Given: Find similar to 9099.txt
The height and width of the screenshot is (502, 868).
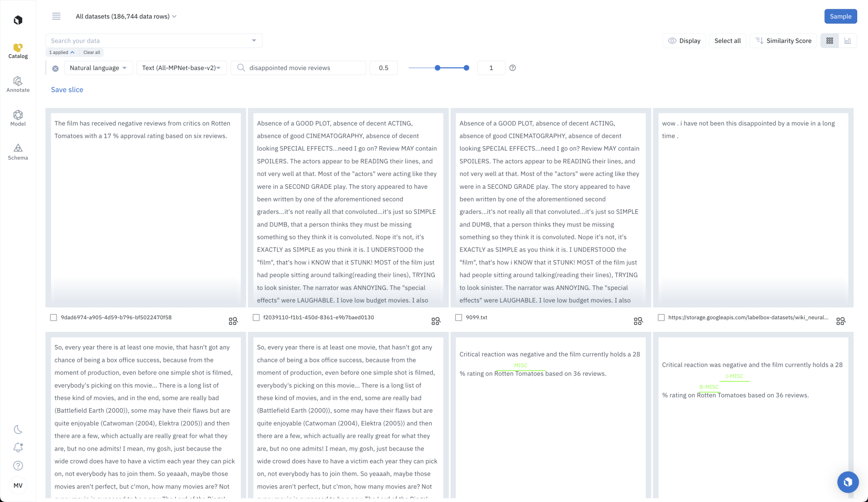Looking at the screenshot, I should point(638,321).
